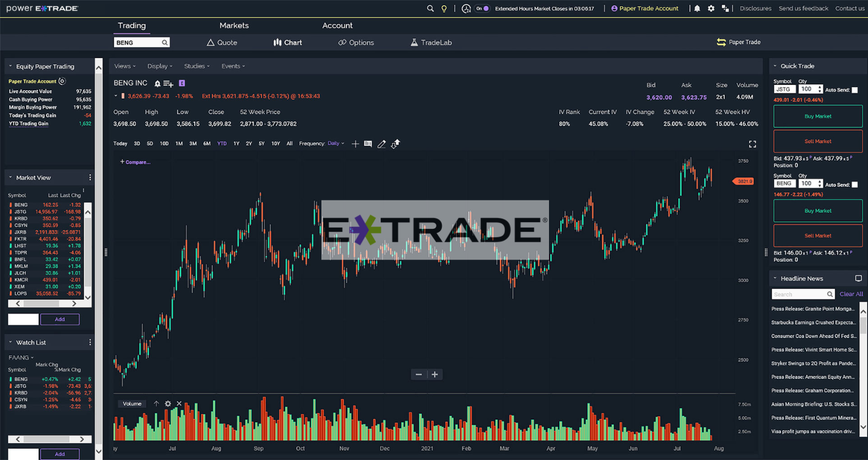Enable Auto Send for BENG quick trade
The image size is (868, 460).
pos(855,185)
